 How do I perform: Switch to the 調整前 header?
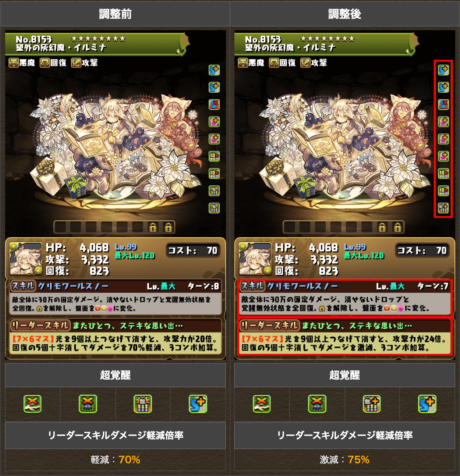[x=115, y=14]
